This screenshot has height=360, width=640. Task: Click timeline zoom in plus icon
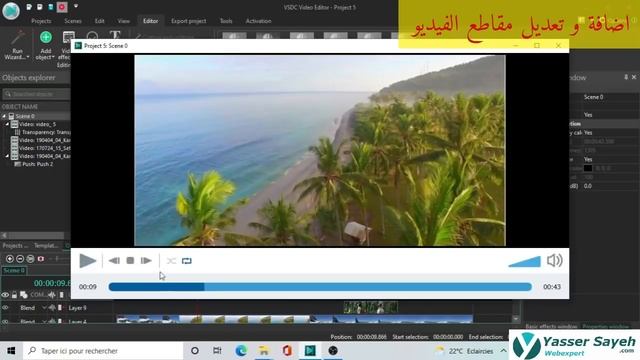click(10, 259)
